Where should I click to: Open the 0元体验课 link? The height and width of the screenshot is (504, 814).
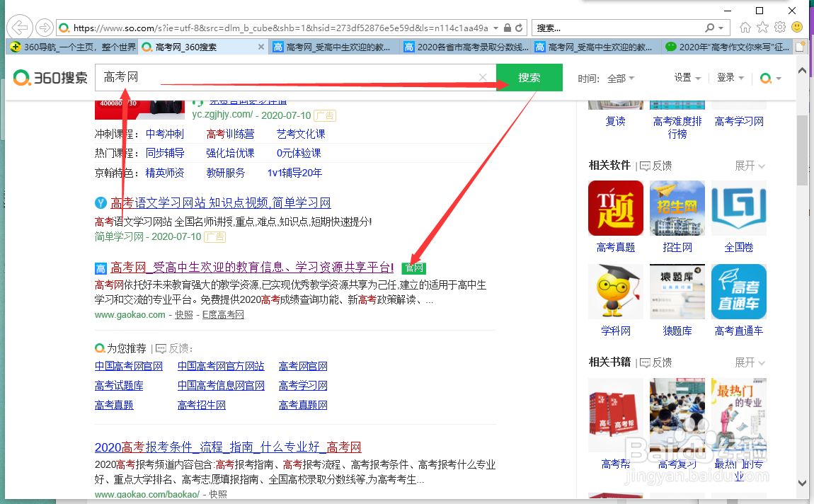[299, 153]
